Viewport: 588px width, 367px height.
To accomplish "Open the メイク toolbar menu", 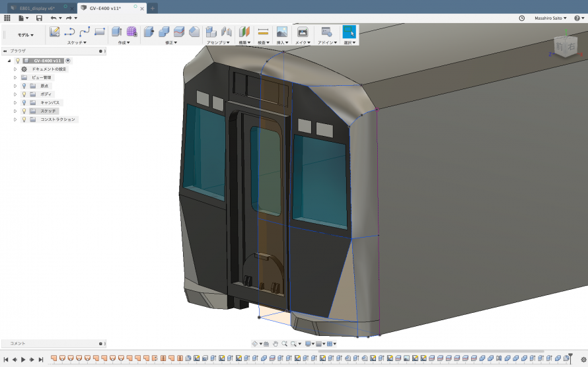I will (x=303, y=43).
